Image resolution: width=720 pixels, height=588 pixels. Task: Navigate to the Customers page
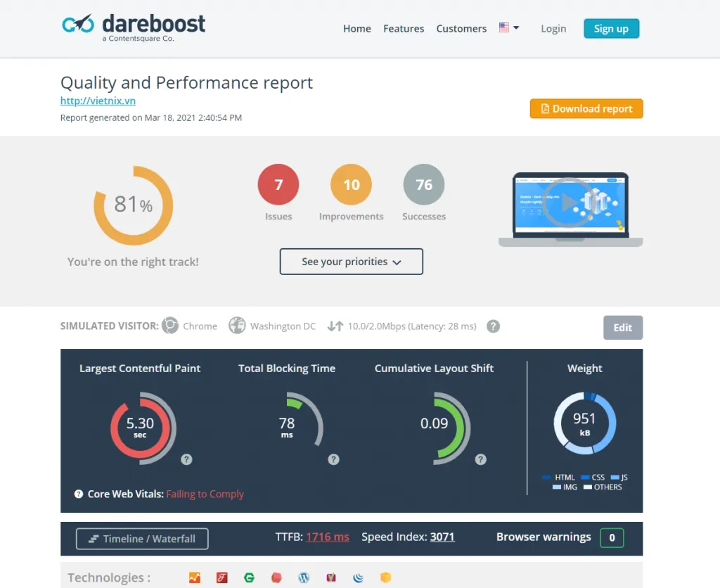point(461,29)
